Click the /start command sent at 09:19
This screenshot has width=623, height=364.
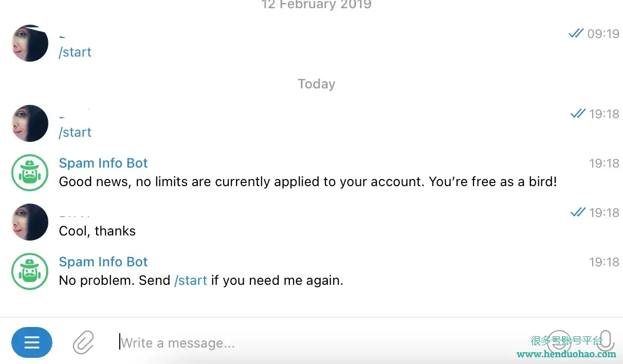75,52
